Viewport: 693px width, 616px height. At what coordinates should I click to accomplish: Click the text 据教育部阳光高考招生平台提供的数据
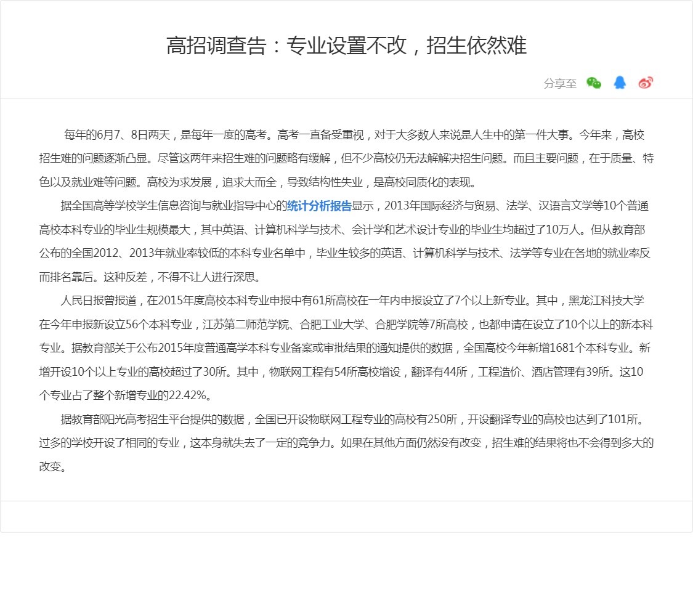point(153,419)
